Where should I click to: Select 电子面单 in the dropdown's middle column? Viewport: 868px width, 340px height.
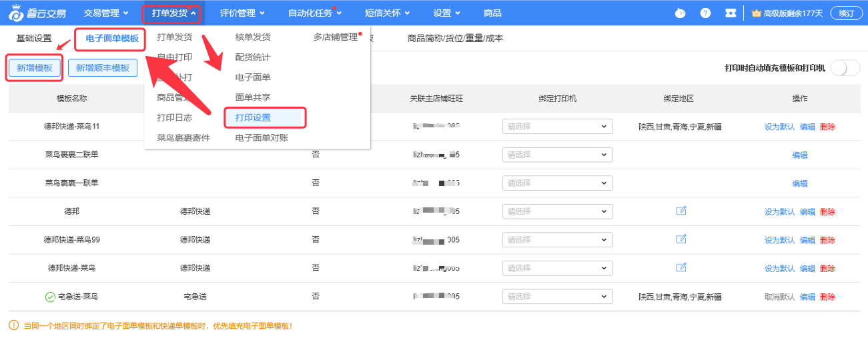(x=254, y=77)
